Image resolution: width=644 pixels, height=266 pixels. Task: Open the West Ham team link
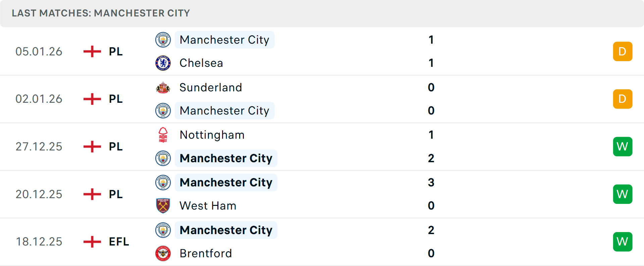[x=208, y=206]
